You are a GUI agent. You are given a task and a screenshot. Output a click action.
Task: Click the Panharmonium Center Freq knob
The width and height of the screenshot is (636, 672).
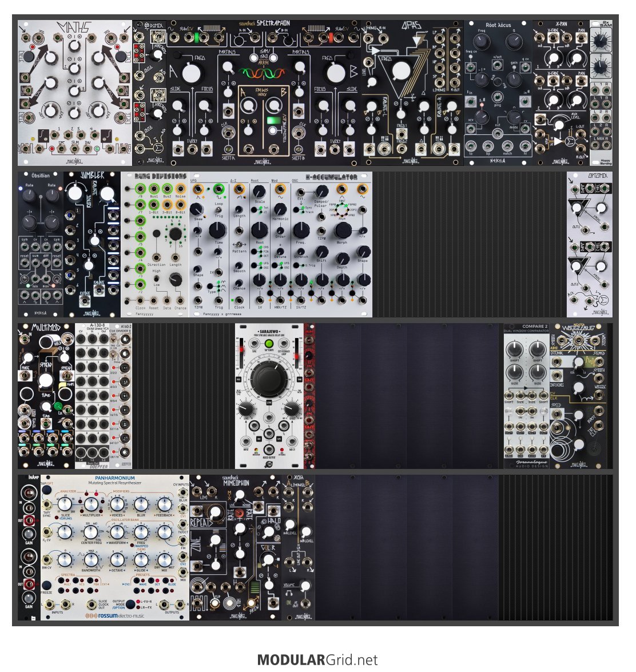click(x=91, y=532)
